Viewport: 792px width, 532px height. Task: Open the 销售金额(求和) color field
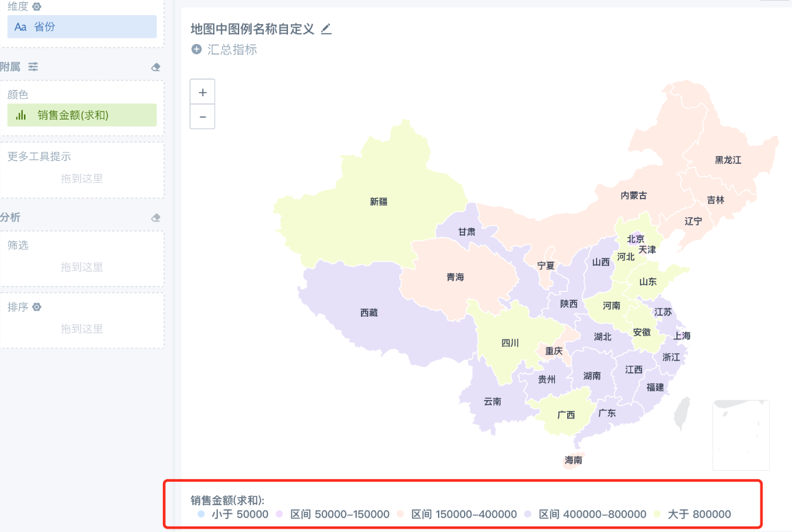[82, 115]
